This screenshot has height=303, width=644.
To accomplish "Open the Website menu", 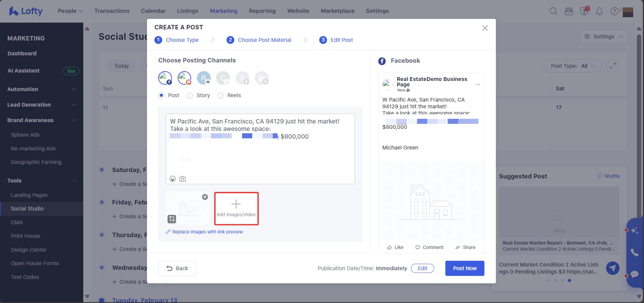I will pos(298,11).
